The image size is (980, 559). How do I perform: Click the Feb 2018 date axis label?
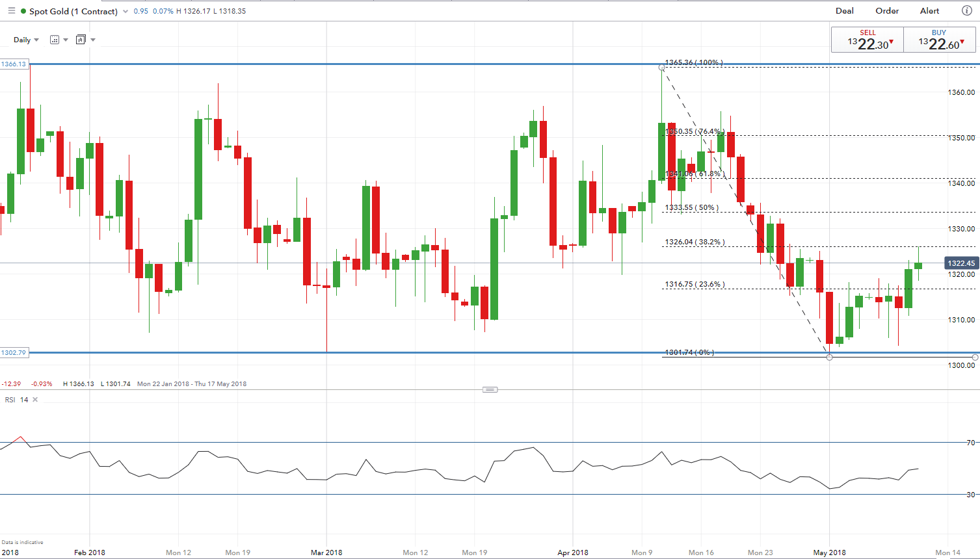pos(90,552)
